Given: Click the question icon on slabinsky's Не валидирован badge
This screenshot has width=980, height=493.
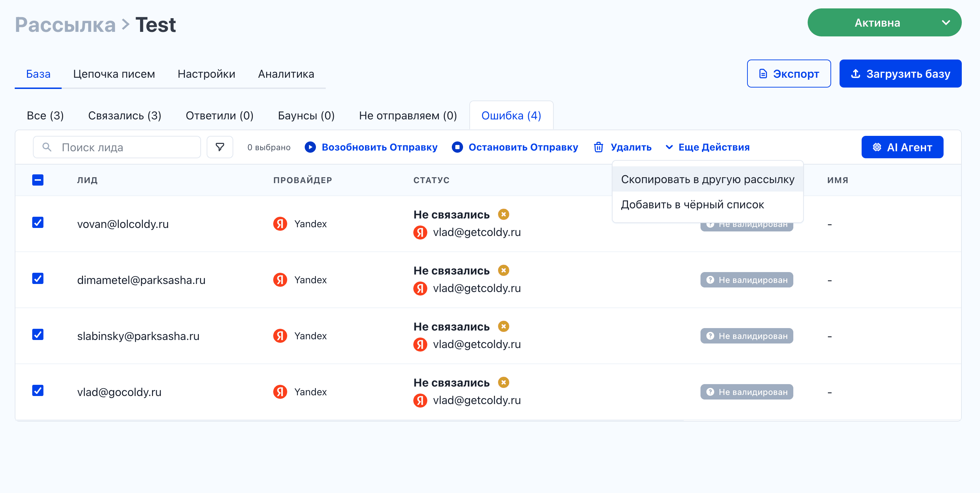Looking at the screenshot, I should 710,335.
